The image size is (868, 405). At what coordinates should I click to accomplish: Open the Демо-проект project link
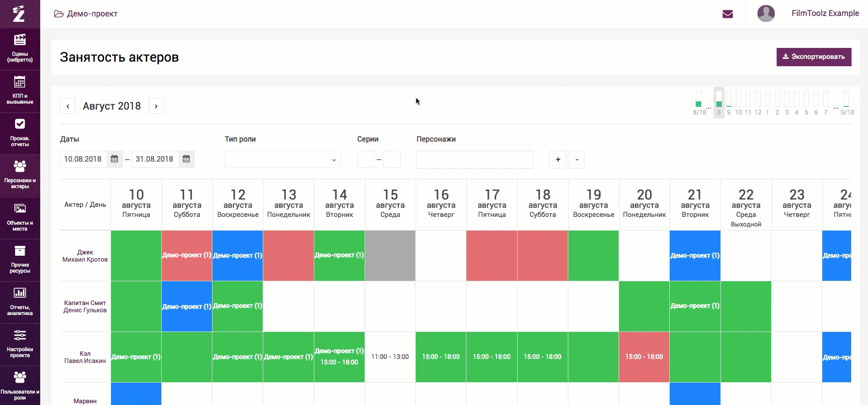click(x=86, y=14)
